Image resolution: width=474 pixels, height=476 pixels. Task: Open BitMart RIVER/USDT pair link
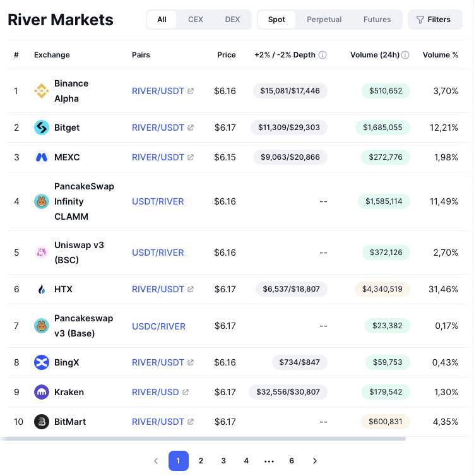[x=158, y=422]
